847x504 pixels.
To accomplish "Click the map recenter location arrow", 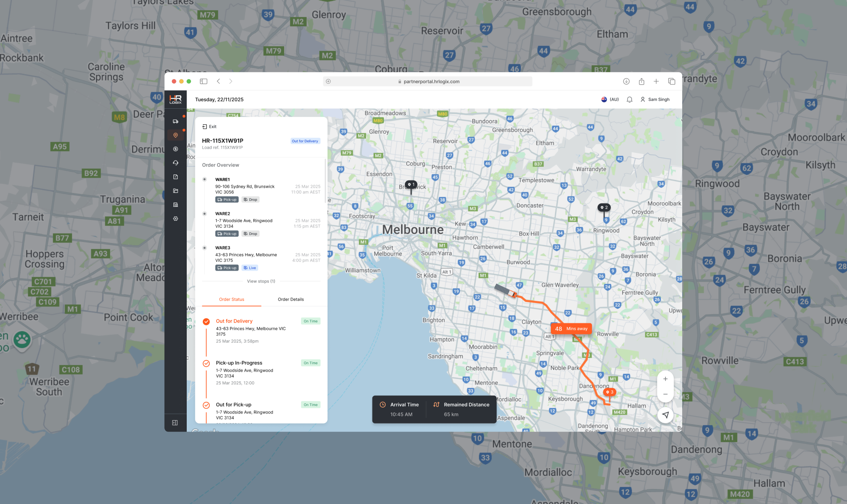I will [665, 415].
